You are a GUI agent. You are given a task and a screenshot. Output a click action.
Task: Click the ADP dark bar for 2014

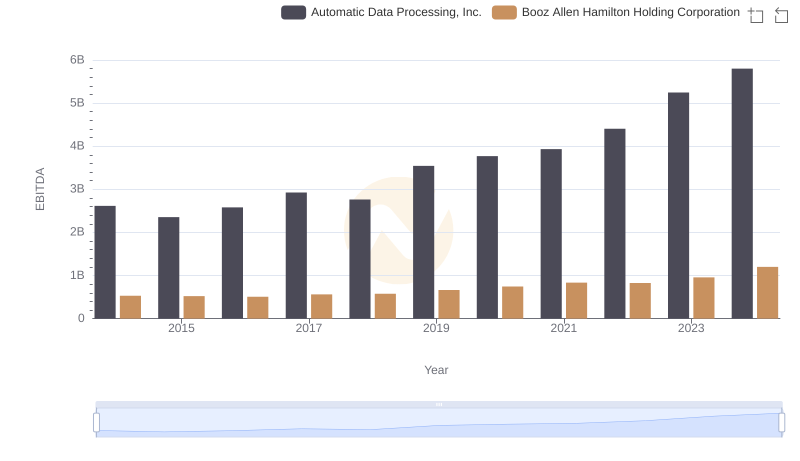[x=105, y=262]
